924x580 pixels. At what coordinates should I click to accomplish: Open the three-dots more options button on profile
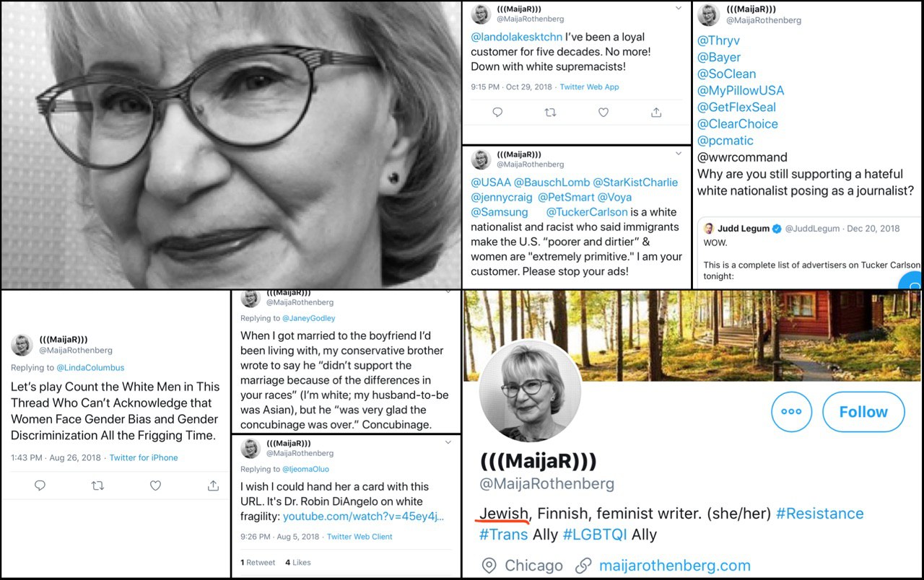(792, 412)
